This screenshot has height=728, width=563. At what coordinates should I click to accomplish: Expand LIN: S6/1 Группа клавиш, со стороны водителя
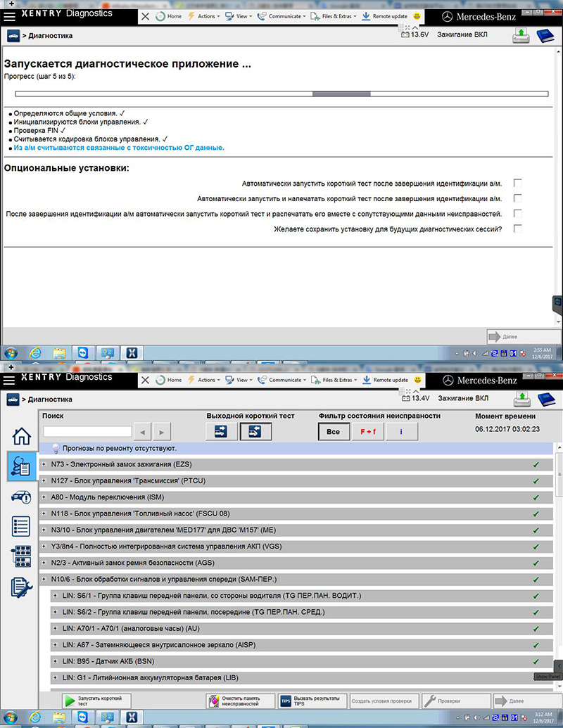[56, 596]
